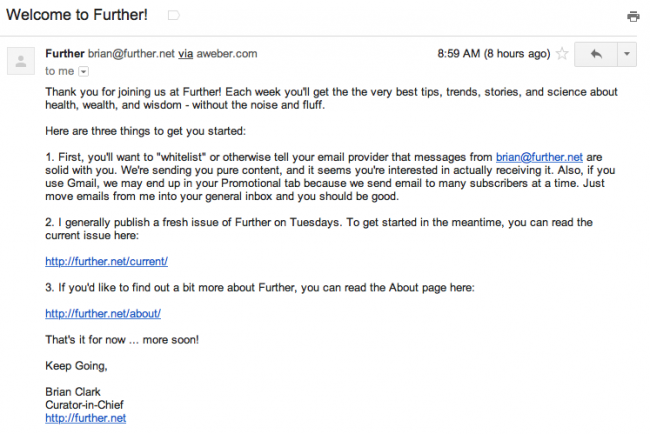This screenshot has height=434, width=650.
Task: Open the More options dropdown beside reply
Action: pyautogui.click(x=626, y=53)
